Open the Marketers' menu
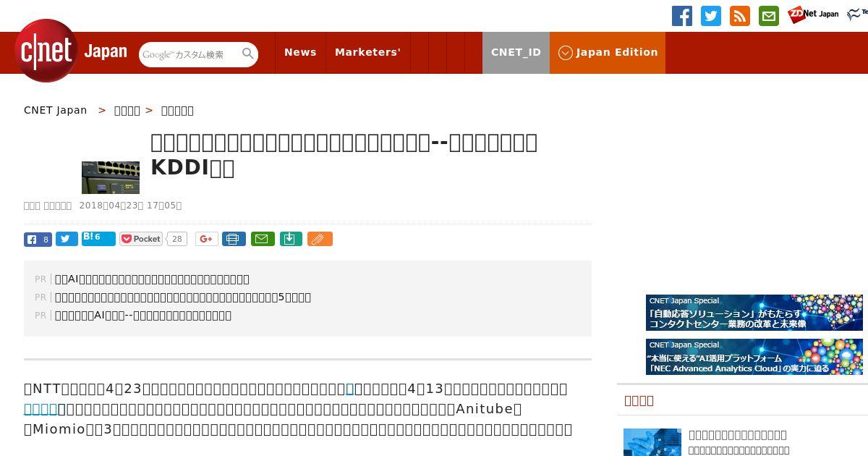868x456 pixels. [367, 52]
